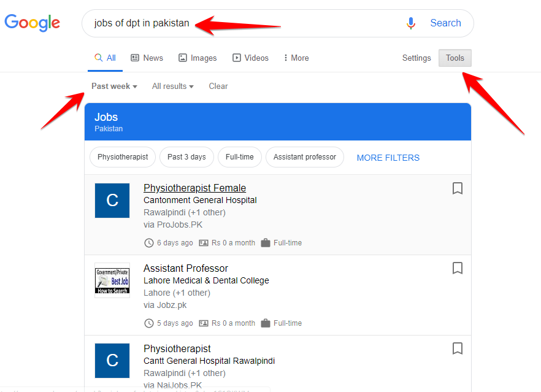541x392 pixels.
Task: Save the Cantt General Hospital Rawalpindi job
Action: point(457,348)
